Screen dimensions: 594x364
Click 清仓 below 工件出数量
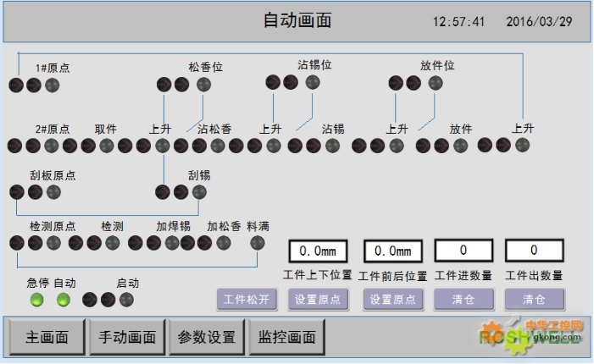[x=534, y=300]
